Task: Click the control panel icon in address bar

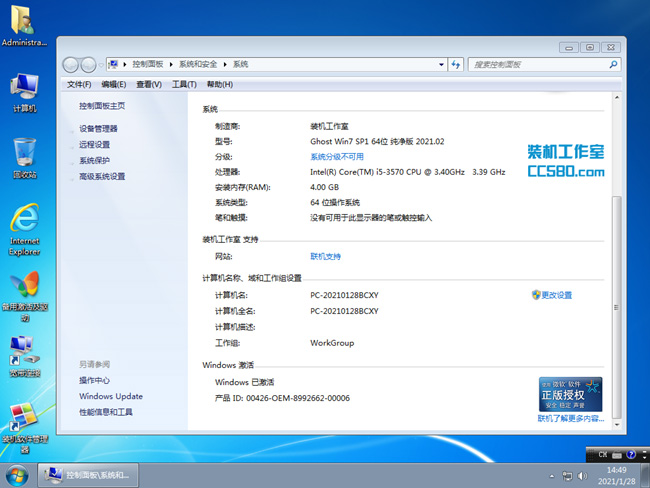Action: click(113, 64)
